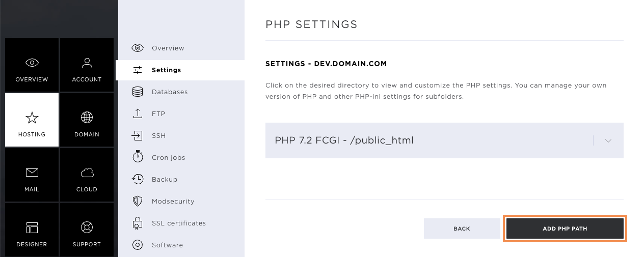Open the Designer layout tile
This screenshot has height=257, width=644.
32,230
